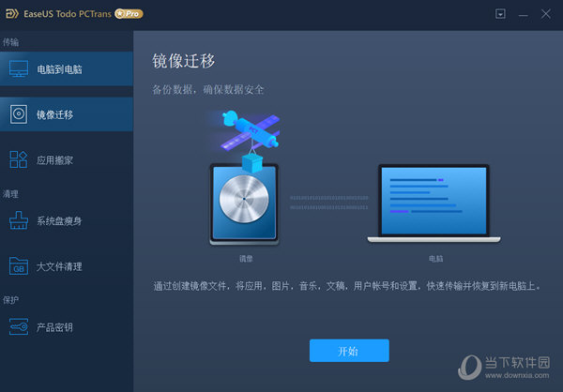This screenshot has height=392, width=563.
Task: Open 大文件清理 menu label
Action: (60, 266)
